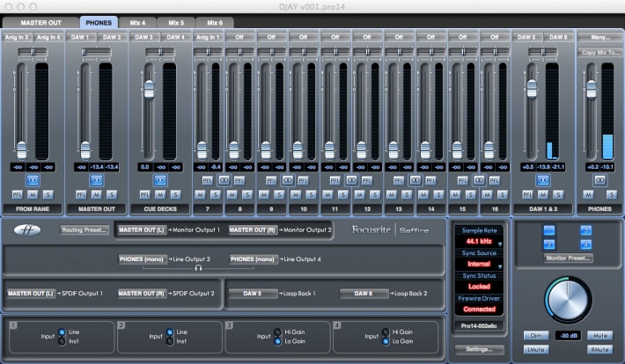This screenshot has height=364, width=625.
Task: Open the Sample Rate 44.1 kHz dropdown
Action: pos(480,240)
